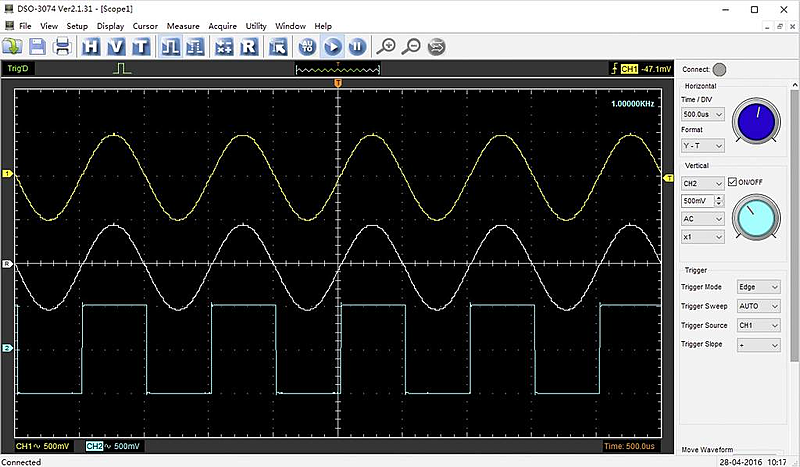Expand the Trigger Mode Edge dropdown

757,287
